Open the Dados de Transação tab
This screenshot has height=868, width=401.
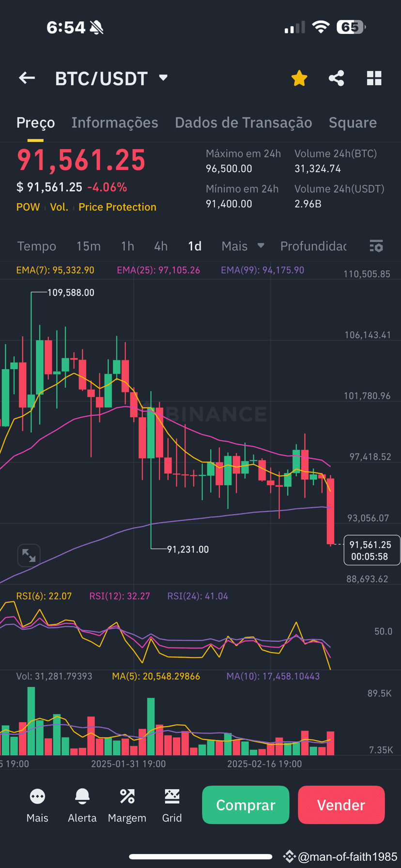tap(243, 123)
